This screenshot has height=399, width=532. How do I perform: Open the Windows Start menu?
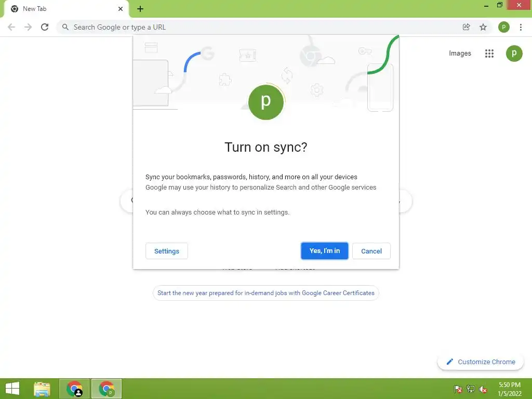pos(12,389)
